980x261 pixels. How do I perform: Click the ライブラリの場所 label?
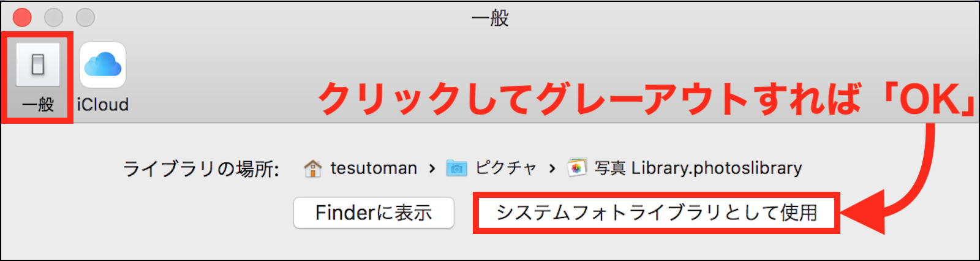pyautogui.click(x=202, y=168)
